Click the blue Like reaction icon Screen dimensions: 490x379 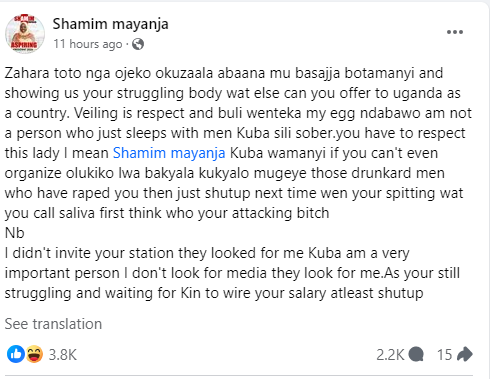16,354
